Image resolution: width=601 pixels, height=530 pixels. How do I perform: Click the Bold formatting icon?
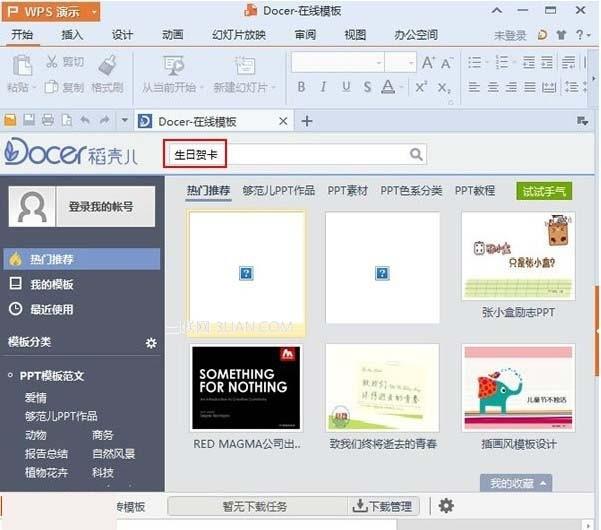[302, 87]
